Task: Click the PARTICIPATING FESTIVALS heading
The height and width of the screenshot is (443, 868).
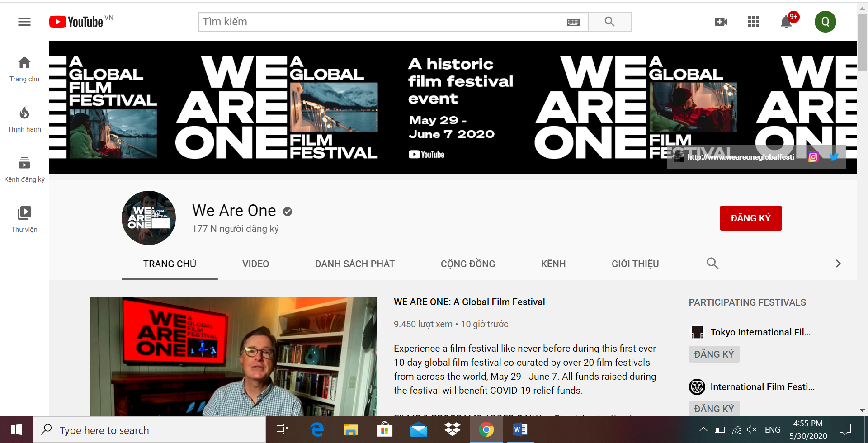Action: (x=747, y=302)
